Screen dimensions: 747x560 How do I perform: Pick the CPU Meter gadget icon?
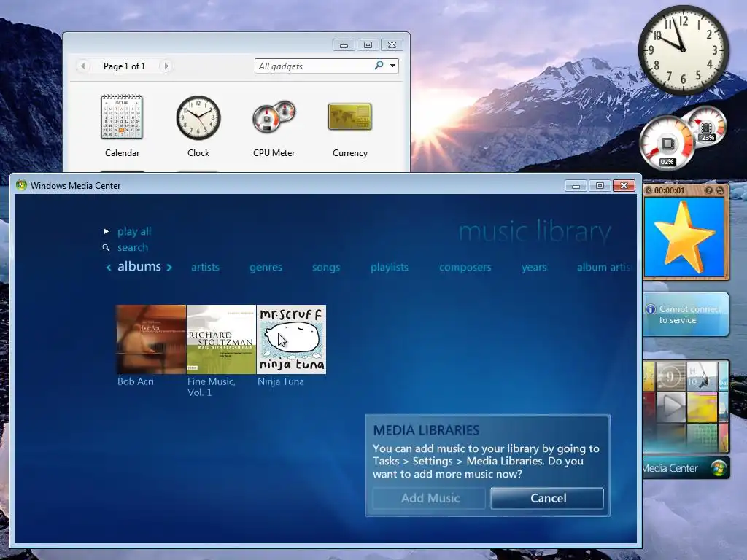coord(274,117)
